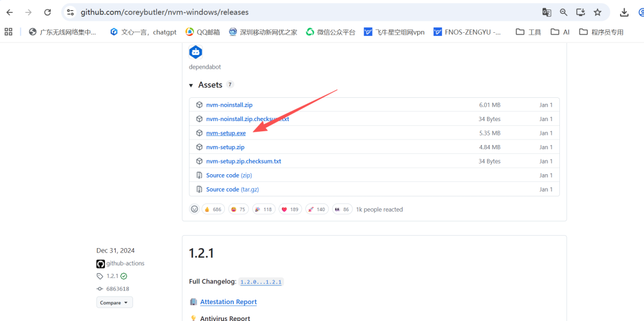Viewport: 644px width, 321px height.
Task: Click the 4.84 MB size text
Action: click(490, 147)
